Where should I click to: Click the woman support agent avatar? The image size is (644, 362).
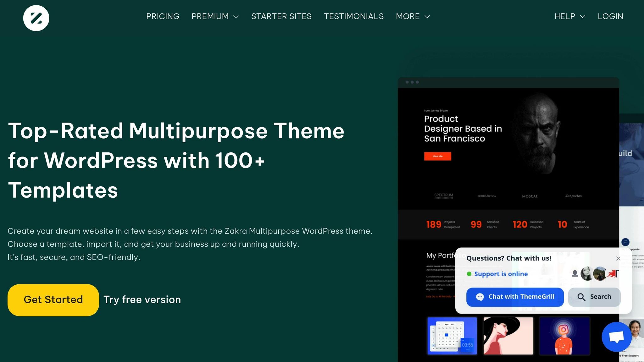coord(587,274)
